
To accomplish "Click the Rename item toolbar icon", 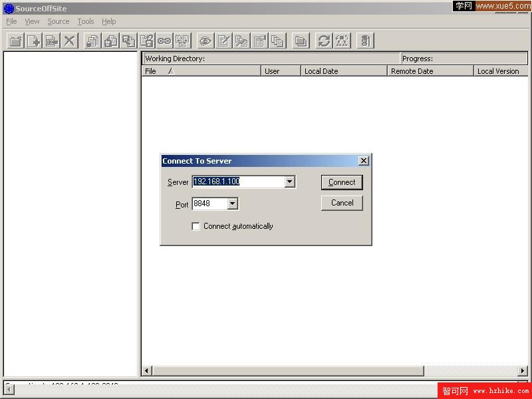I will pyautogui.click(x=52, y=41).
